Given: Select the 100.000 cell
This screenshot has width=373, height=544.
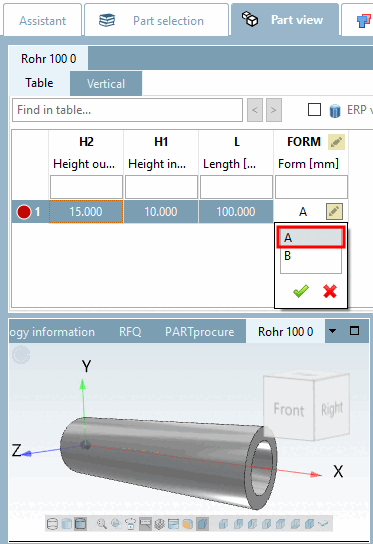Looking at the screenshot, I should coord(236,212).
